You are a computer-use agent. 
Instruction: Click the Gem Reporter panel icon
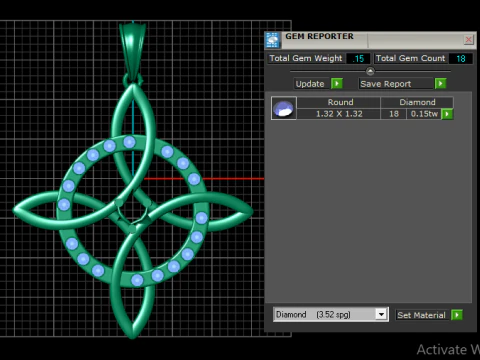tap(272, 40)
